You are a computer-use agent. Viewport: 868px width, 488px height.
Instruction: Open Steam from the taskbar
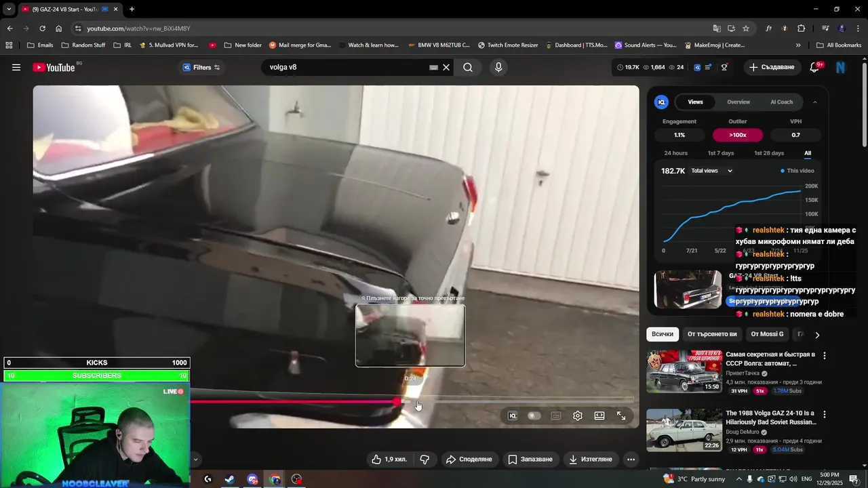click(x=230, y=479)
